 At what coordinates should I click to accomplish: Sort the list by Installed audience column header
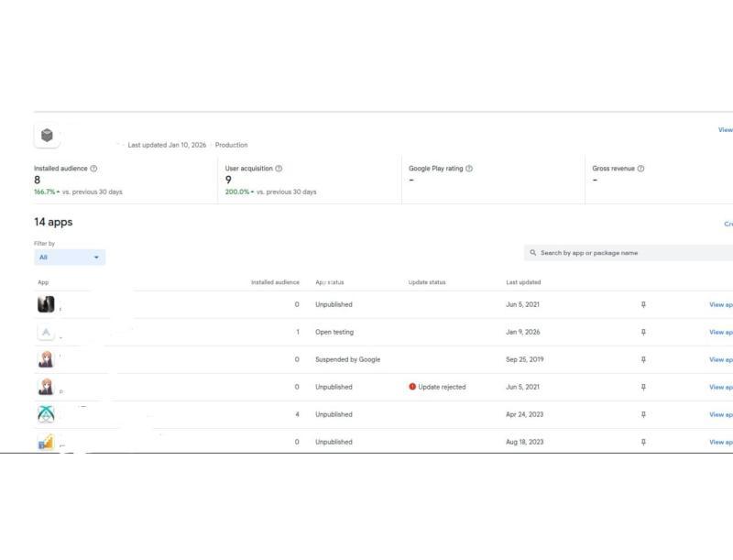[275, 282]
